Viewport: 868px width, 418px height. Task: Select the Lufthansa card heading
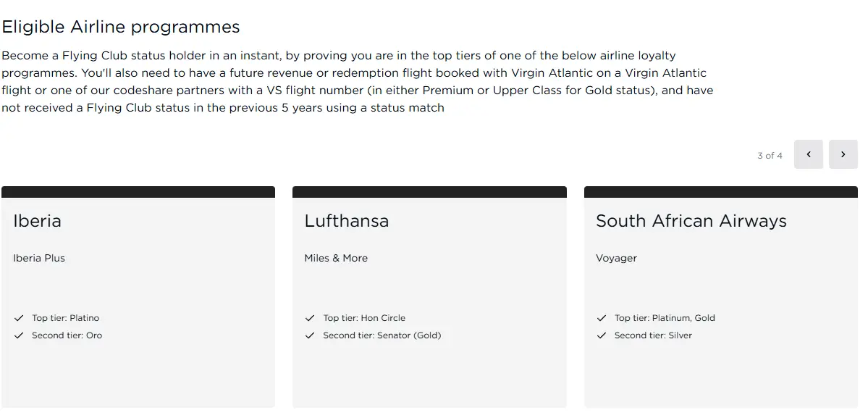coord(346,221)
